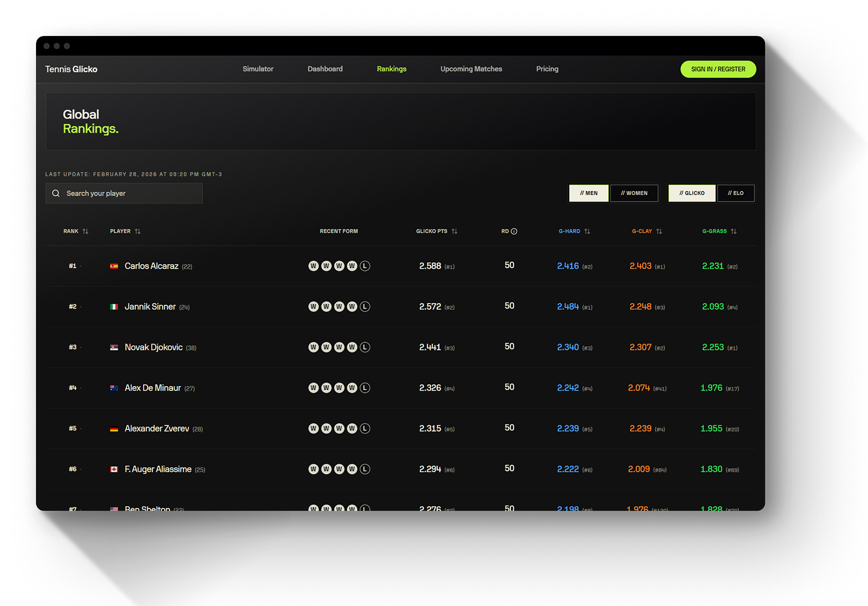
Task: Open Alexander Zverev's player profile
Action: [x=157, y=429]
